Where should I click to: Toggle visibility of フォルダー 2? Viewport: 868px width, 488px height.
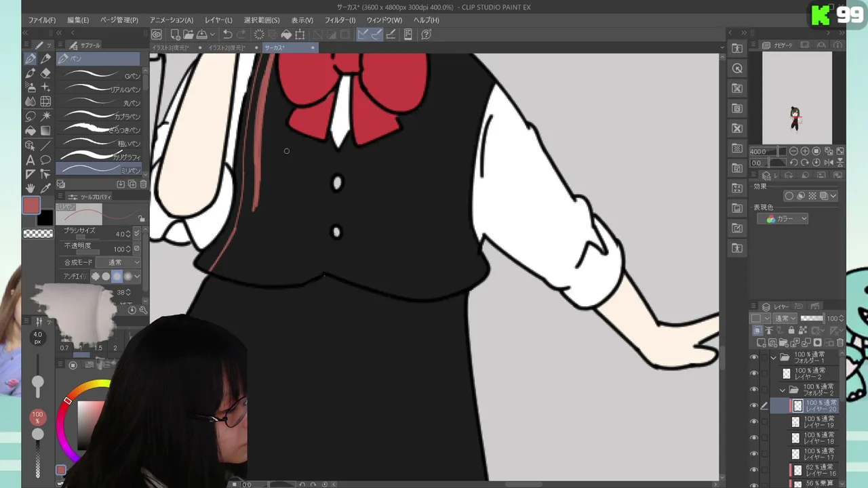(x=754, y=390)
